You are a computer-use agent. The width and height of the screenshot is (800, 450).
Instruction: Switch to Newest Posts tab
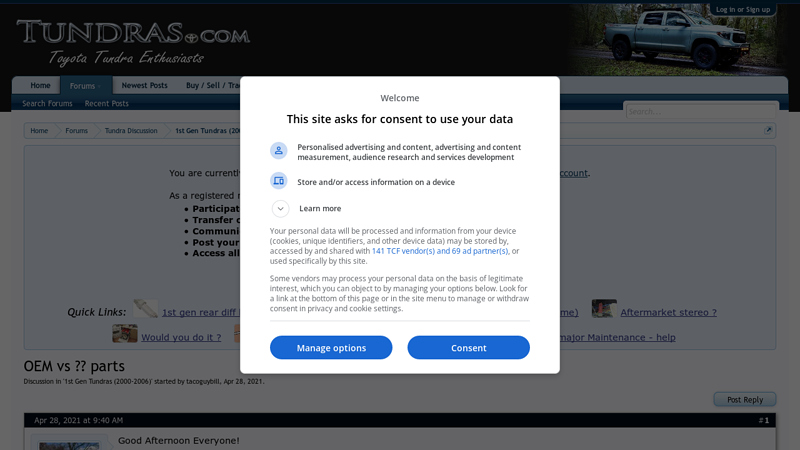(x=145, y=86)
